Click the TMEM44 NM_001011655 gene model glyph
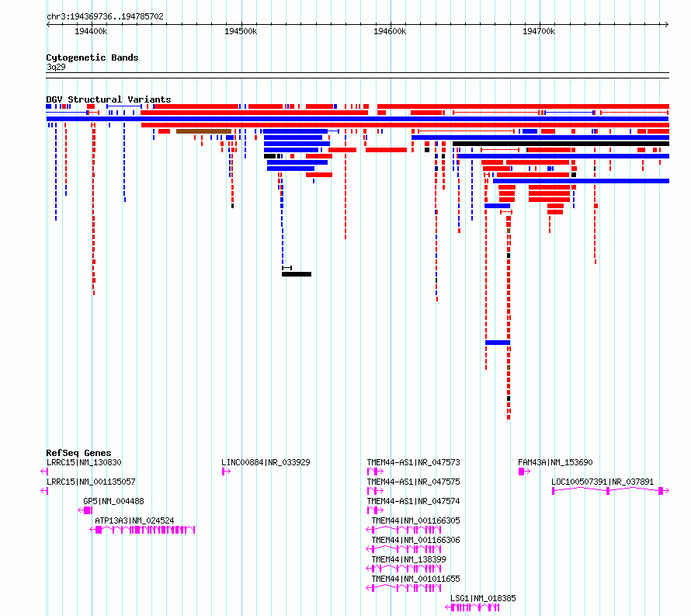 tap(404, 588)
